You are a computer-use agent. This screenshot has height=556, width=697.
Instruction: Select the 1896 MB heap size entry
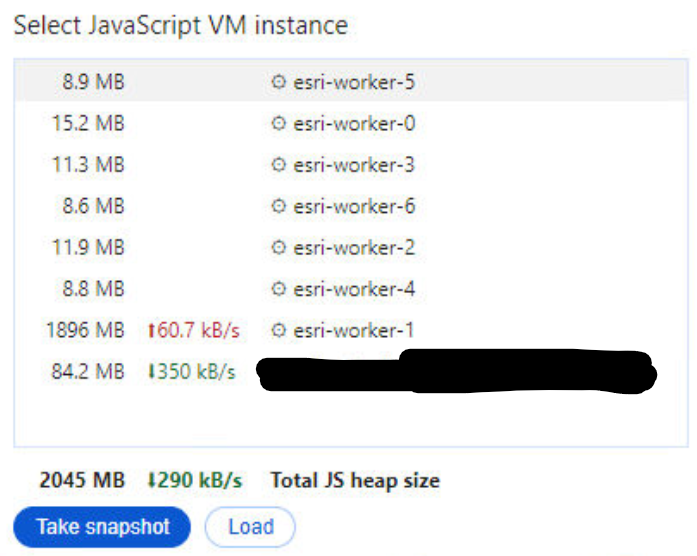(84, 331)
